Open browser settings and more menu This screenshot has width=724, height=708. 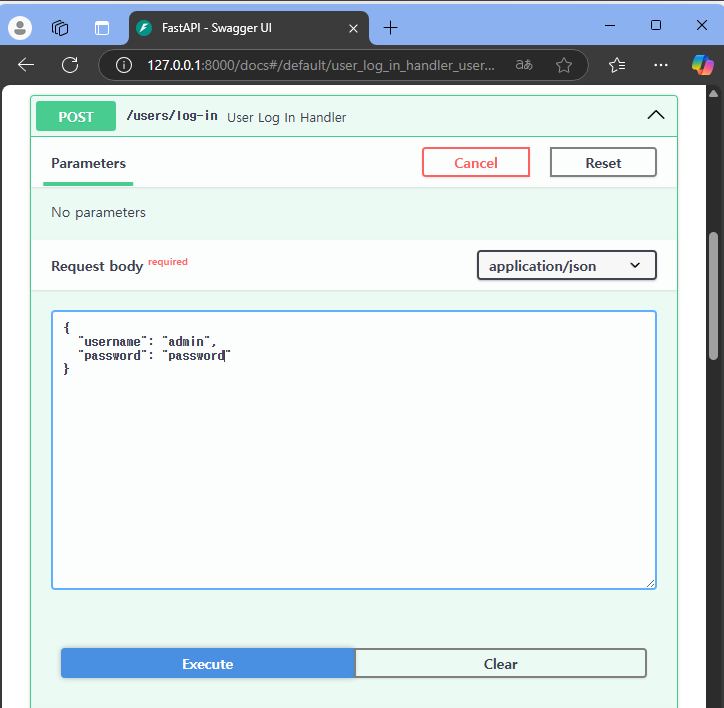coord(661,65)
